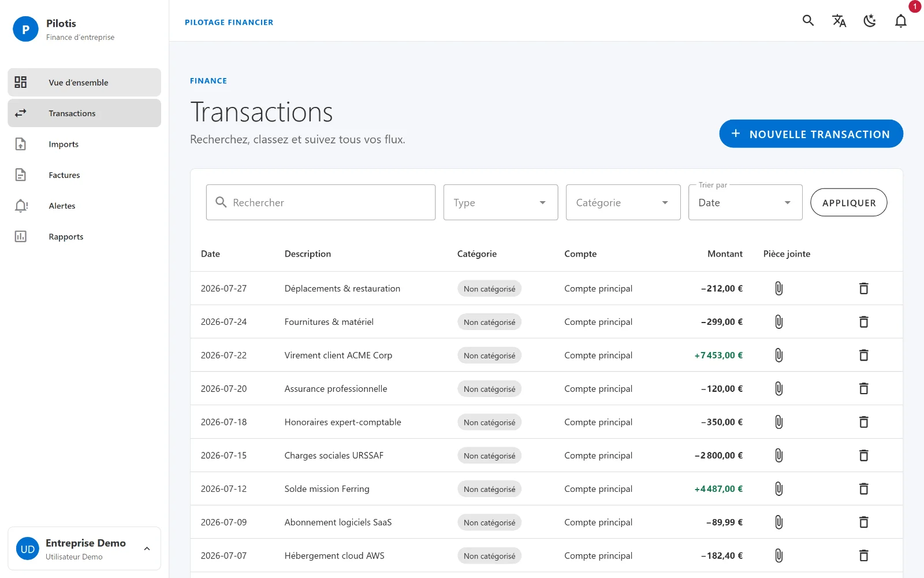Open Imports in sidebar
924x578 pixels.
tap(84, 144)
